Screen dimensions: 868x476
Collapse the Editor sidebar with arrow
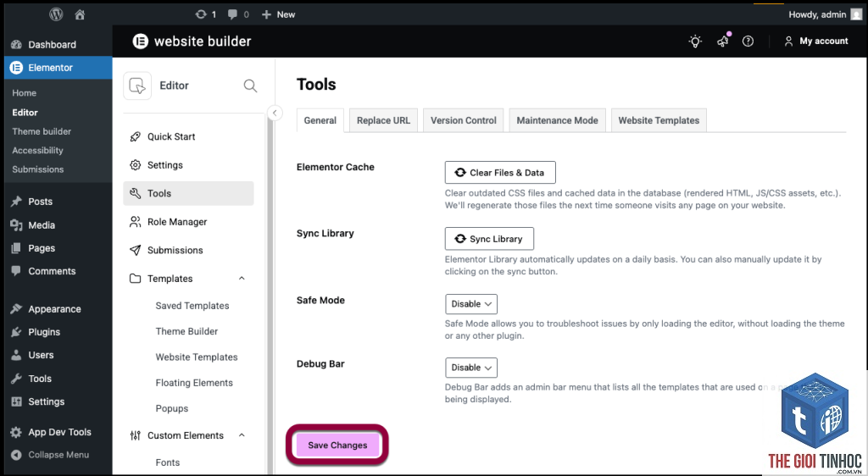tap(275, 113)
